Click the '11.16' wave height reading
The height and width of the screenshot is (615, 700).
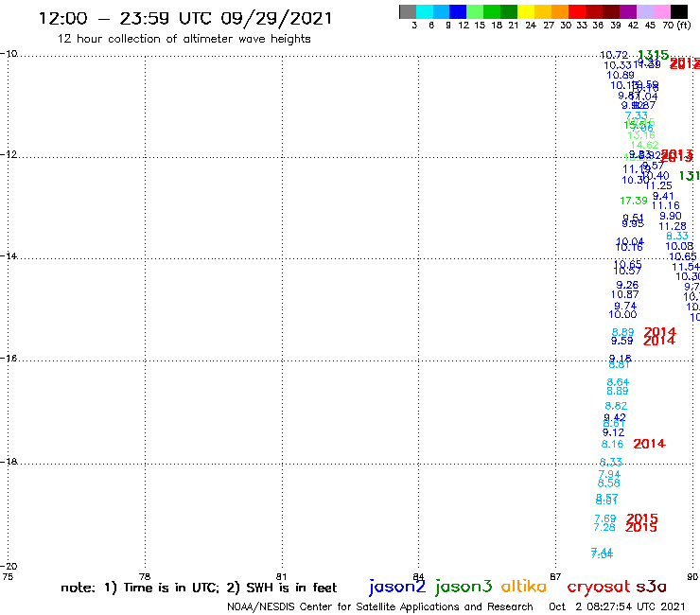pyautogui.click(x=666, y=205)
